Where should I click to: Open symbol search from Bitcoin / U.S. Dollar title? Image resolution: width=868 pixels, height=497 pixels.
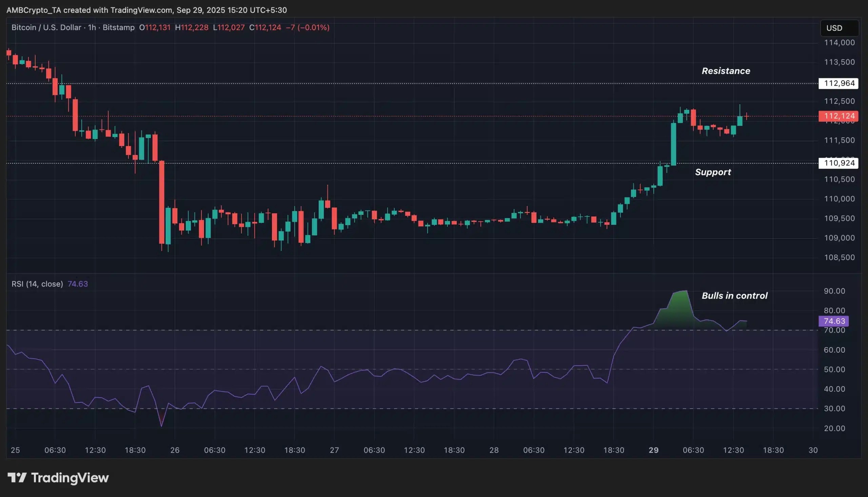coord(46,28)
